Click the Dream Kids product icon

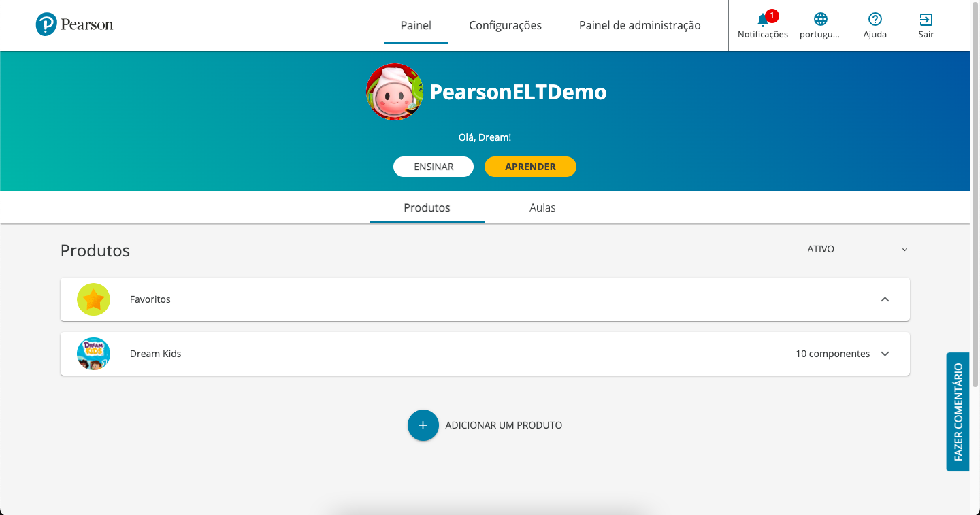(x=93, y=354)
